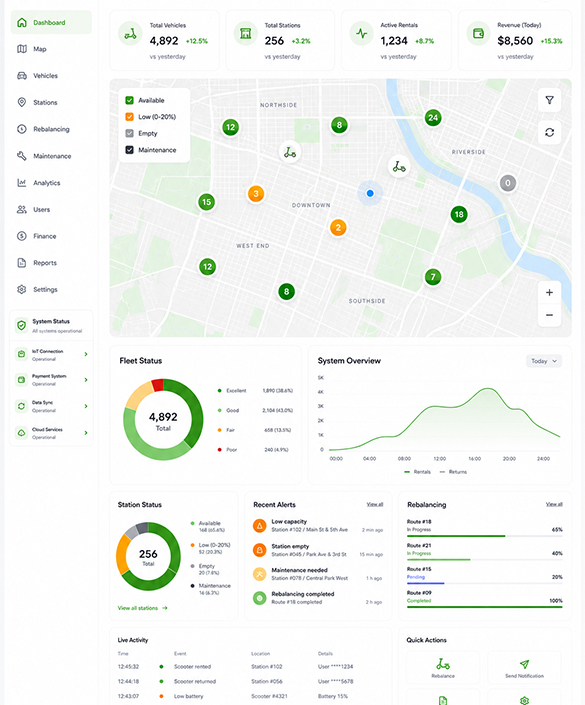This screenshot has width=585, height=705.
Task: Select the scooter marker near Riverside
Action: pyautogui.click(x=399, y=167)
